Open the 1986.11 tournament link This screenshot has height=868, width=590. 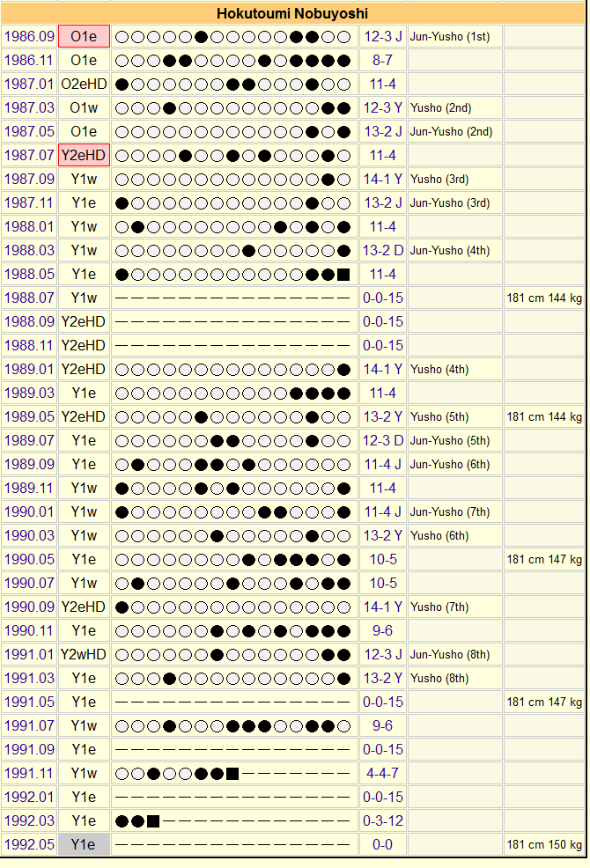pos(29,61)
